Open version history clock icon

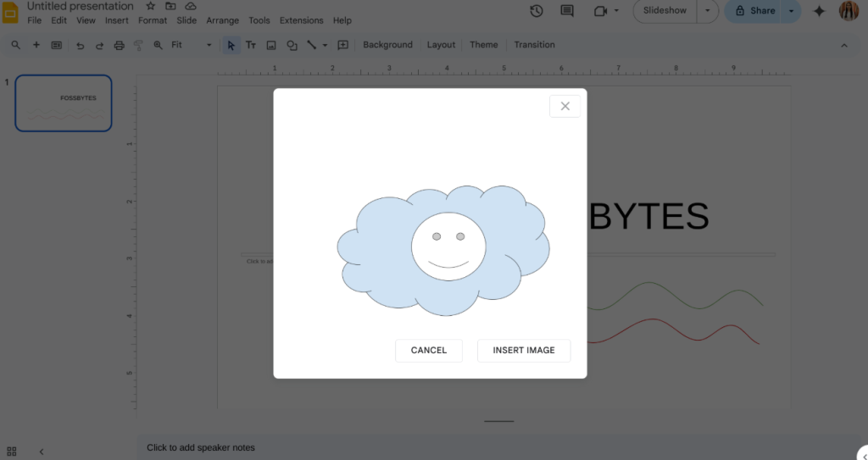[537, 11]
